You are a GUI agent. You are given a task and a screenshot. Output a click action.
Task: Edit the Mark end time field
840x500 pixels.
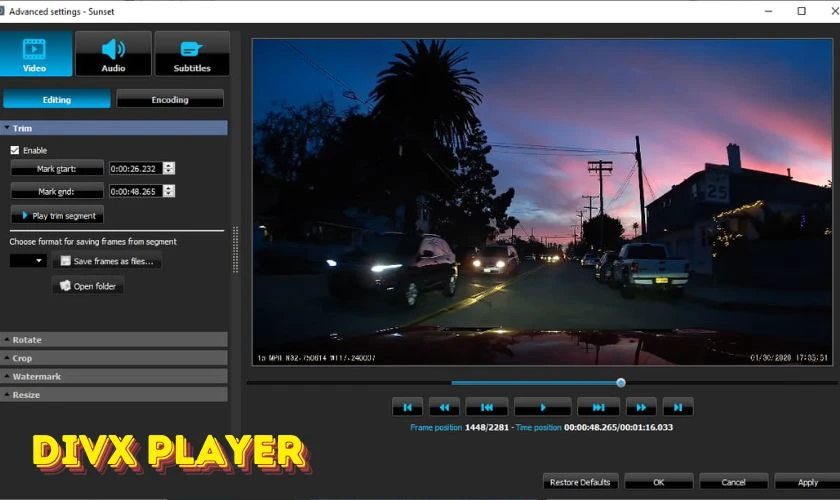tap(136, 191)
